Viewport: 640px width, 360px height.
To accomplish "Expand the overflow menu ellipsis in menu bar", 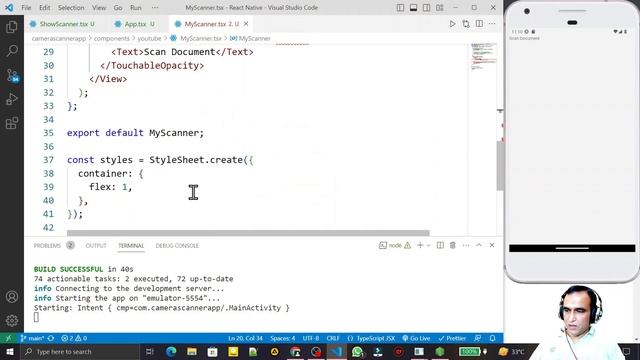I will pos(155,8).
